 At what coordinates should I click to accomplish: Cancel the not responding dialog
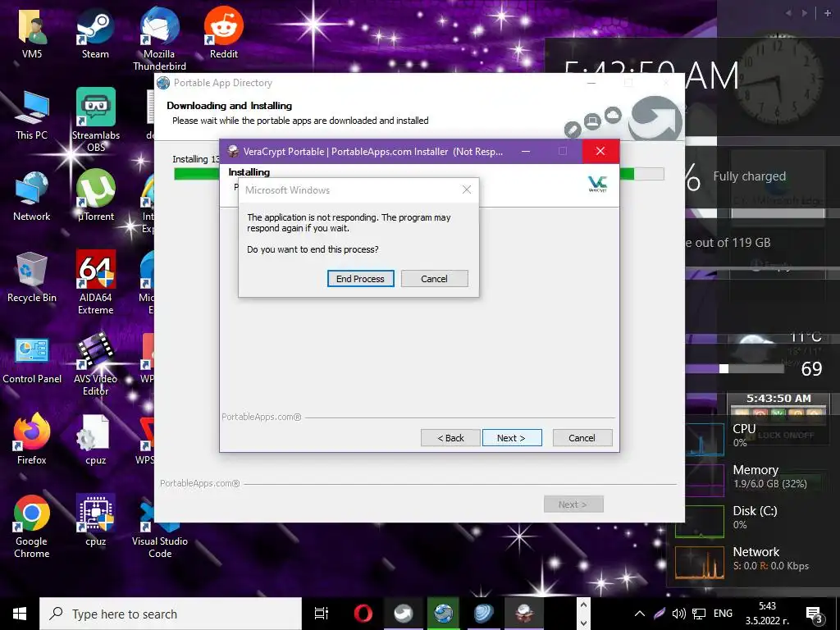434,279
